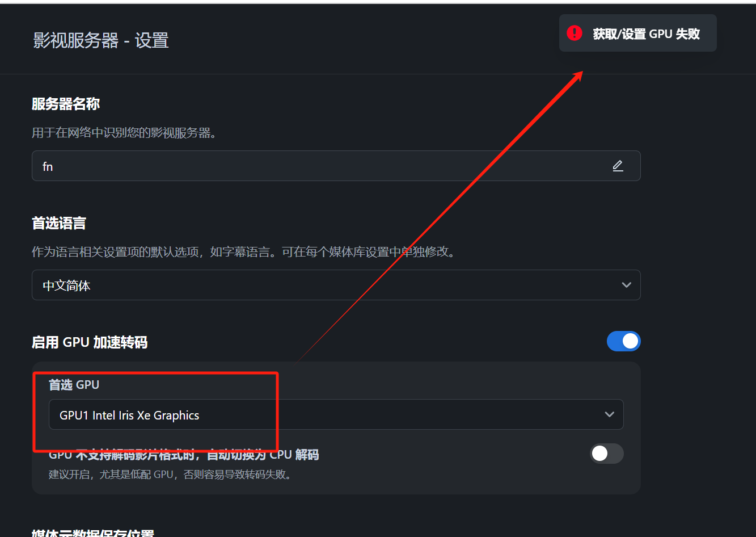The image size is (756, 537).
Task: Enable automatic switch to CPU decoding toggle
Action: [606, 454]
